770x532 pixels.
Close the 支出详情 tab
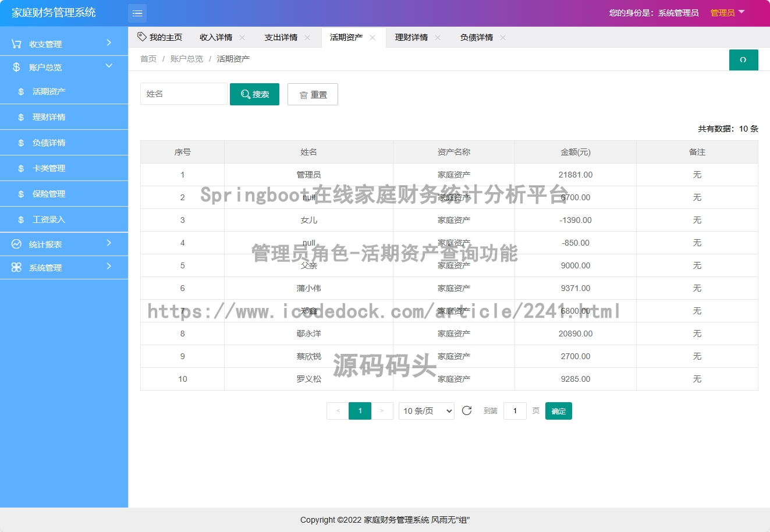[307, 37]
